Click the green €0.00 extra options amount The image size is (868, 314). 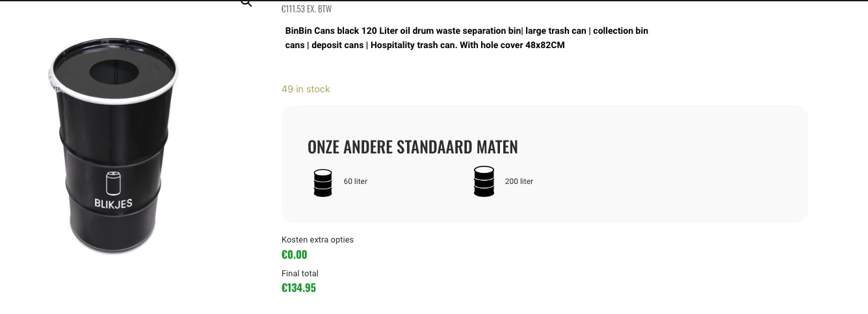pyautogui.click(x=294, y=255)
